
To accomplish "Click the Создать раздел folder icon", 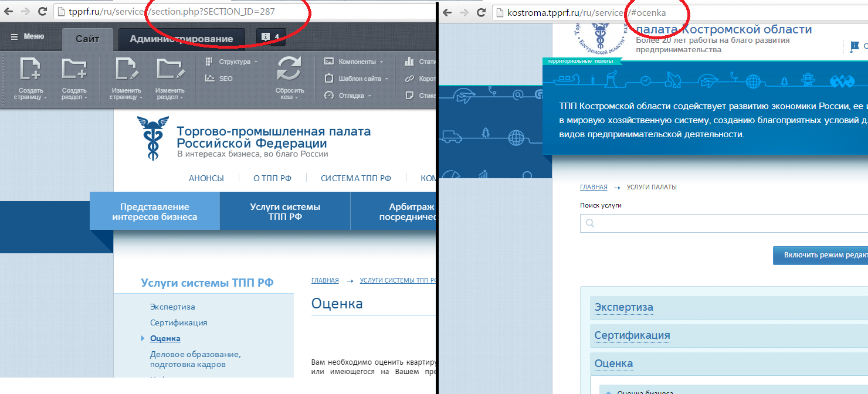I will pyautogui.click(x=74, y=69).
